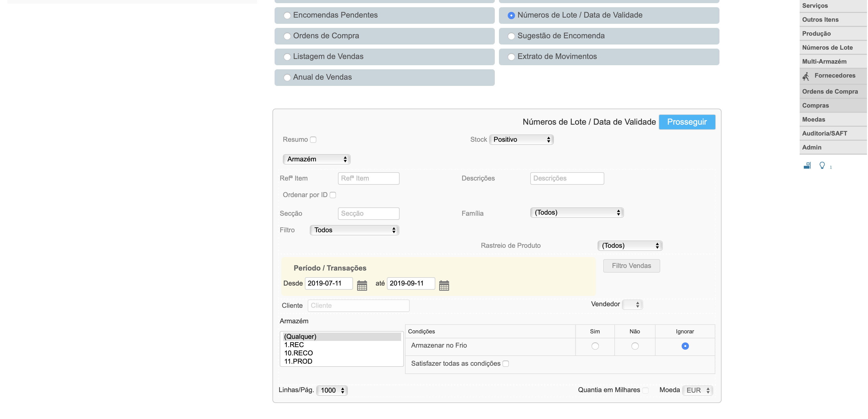Click the computer icon below Admin
This screenshot has width=868, height=419.
807,165
